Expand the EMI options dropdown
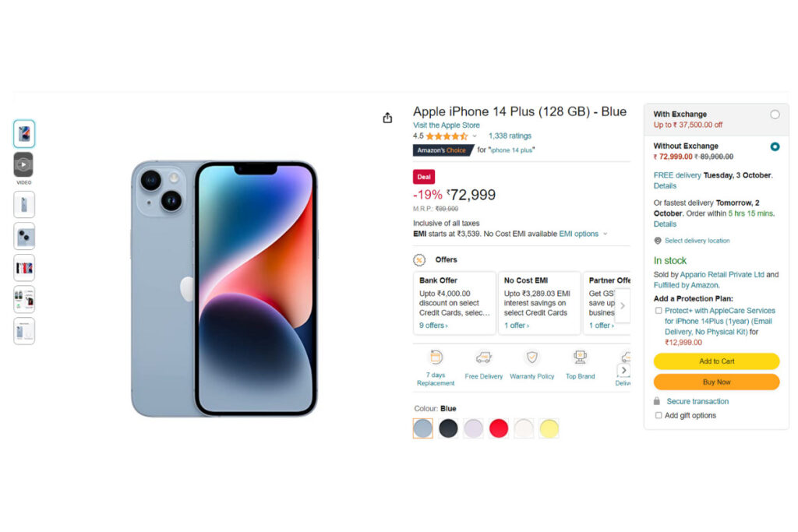Image resolution: width=798 pixels, height=532 pixels. (x=606, y=234)
